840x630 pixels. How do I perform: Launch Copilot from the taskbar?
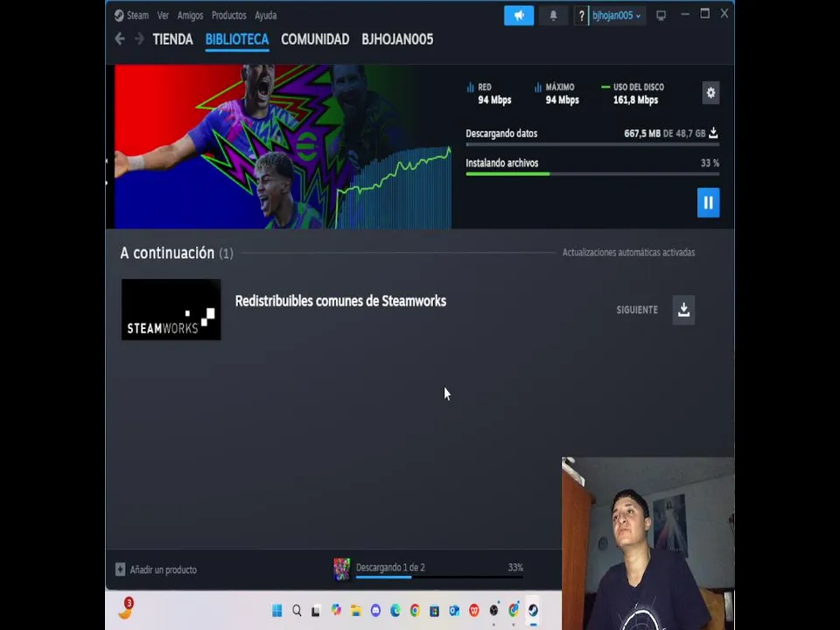click(x=336, y=610)
